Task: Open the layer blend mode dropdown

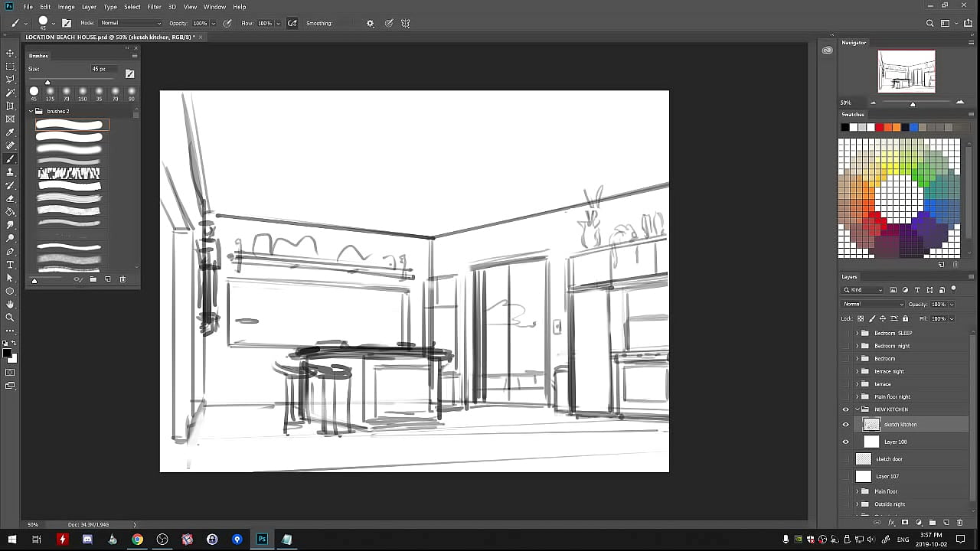Action: 873,305
